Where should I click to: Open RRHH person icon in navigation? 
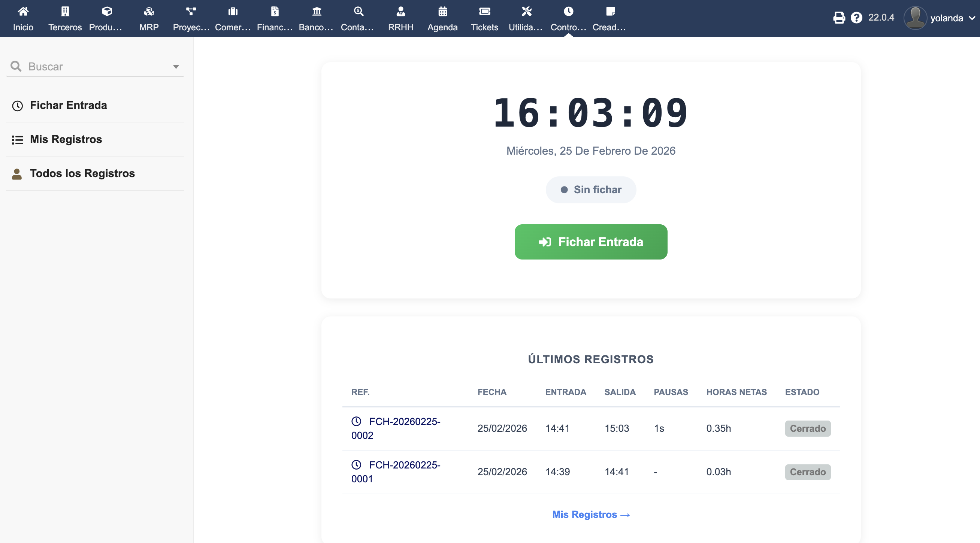coord(400,12)
